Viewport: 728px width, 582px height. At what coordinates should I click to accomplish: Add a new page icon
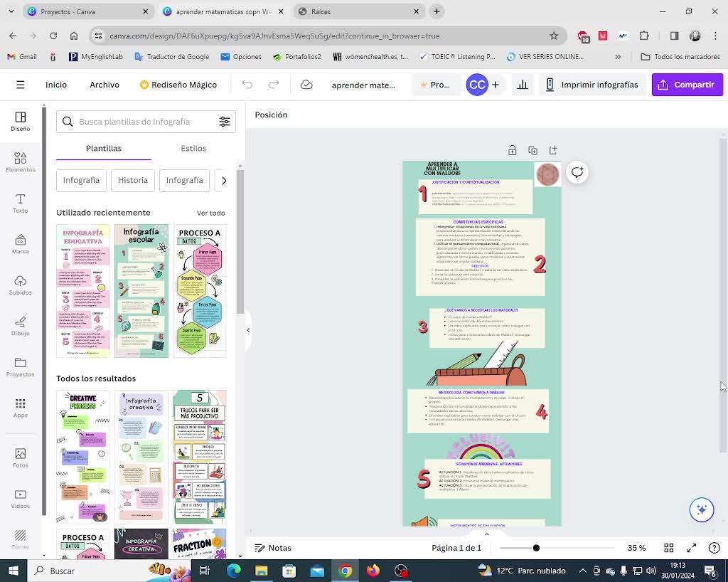click(553, 150)
